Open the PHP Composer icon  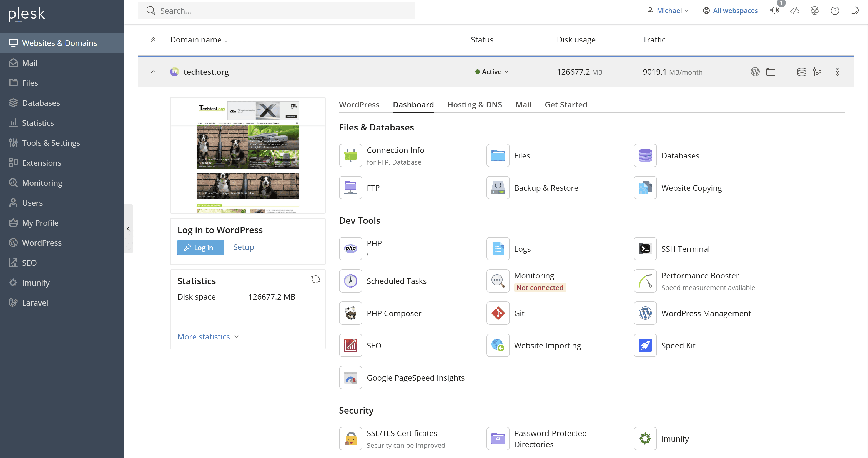[x=350, y=313]
